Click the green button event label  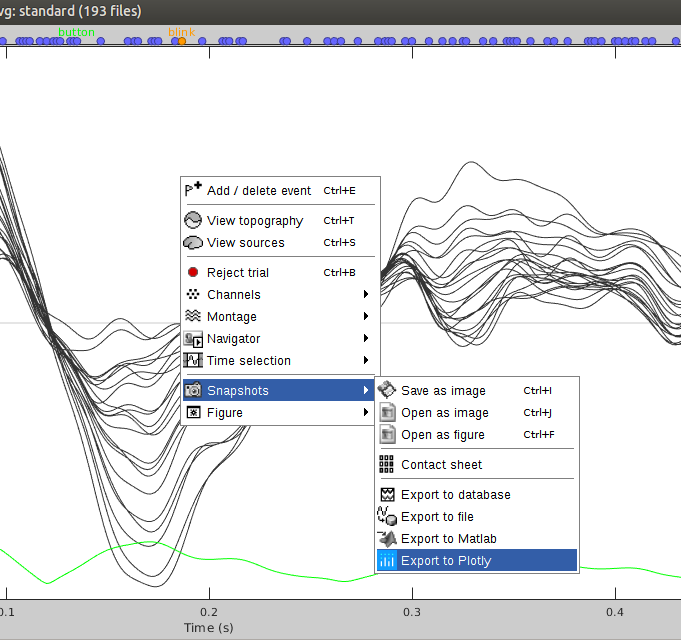pyautogui.click(x=77, y=32)
